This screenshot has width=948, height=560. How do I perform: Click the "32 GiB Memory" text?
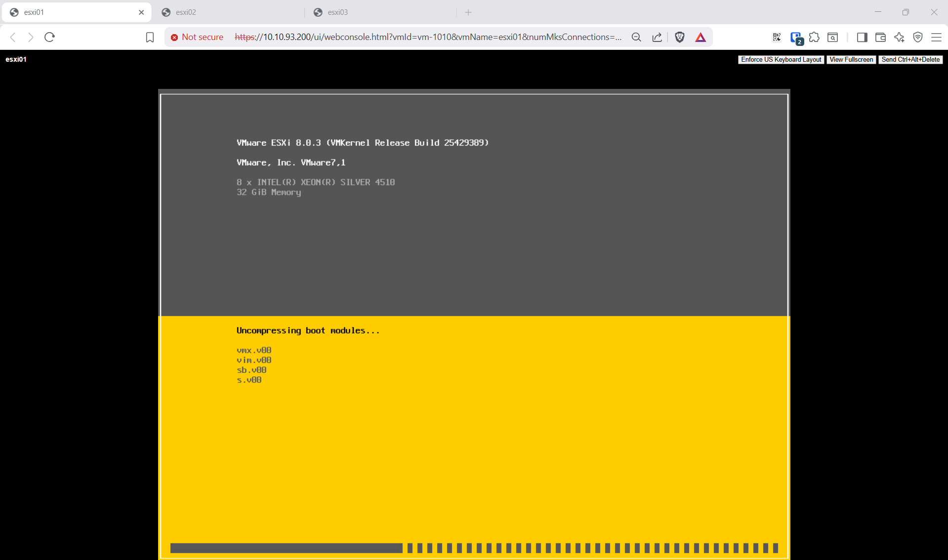pyautogui.click(x=269, y=192)
